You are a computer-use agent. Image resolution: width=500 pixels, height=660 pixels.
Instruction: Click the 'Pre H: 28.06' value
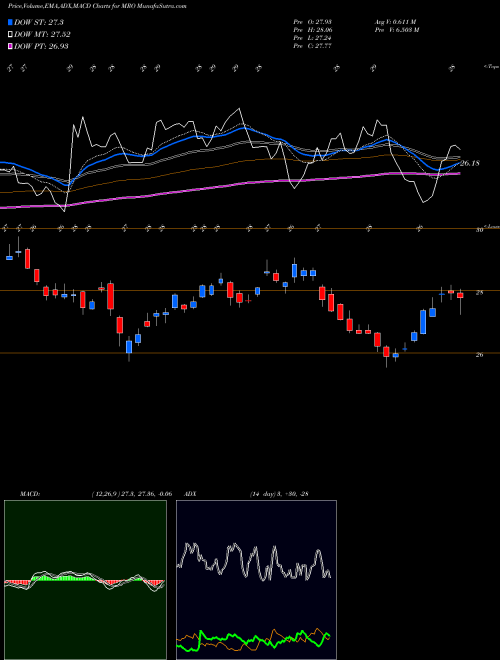313,30
